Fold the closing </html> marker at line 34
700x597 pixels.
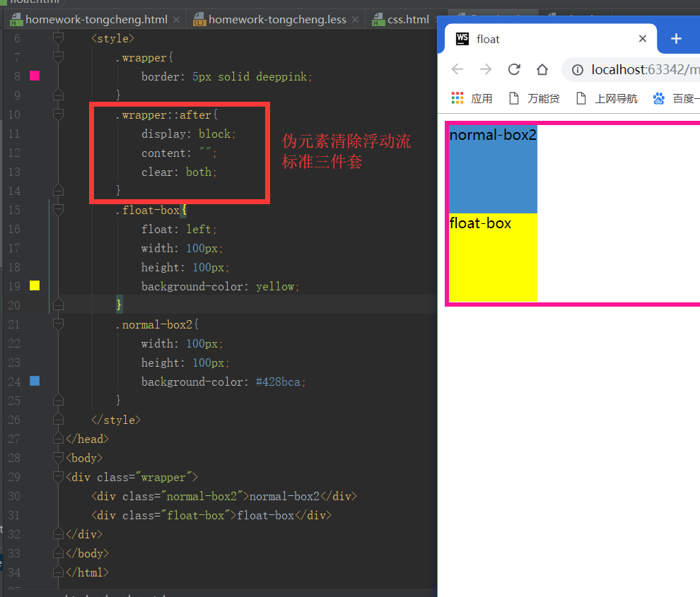(58, 572)
